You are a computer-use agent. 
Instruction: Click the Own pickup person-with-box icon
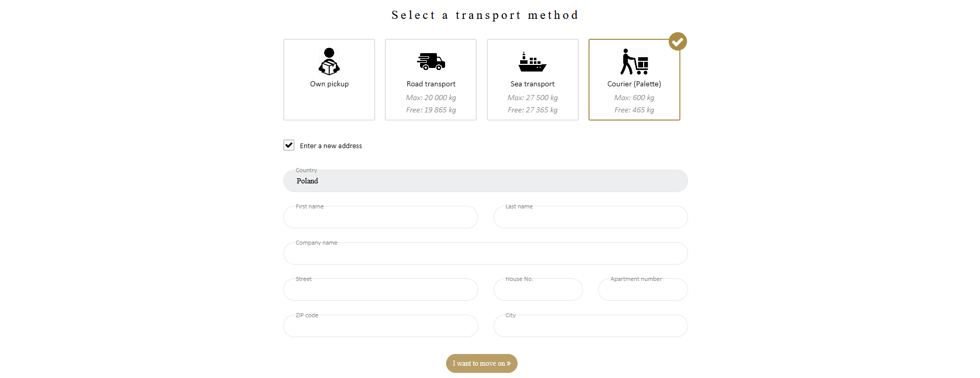(x=329, y=61)
